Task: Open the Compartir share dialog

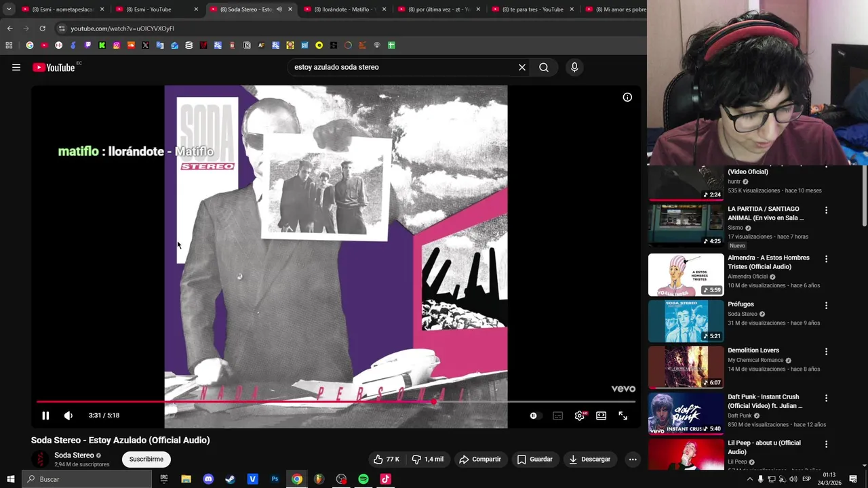Action: click(x=480, y=459)
